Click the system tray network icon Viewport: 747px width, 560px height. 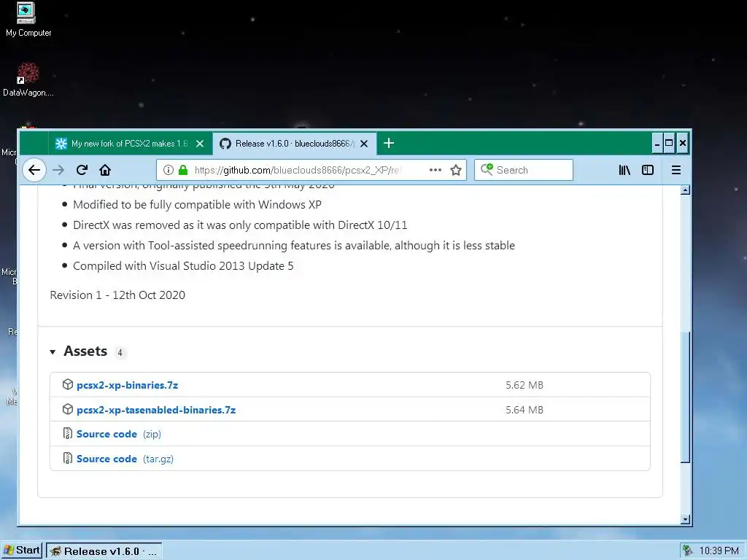point(687,551)
